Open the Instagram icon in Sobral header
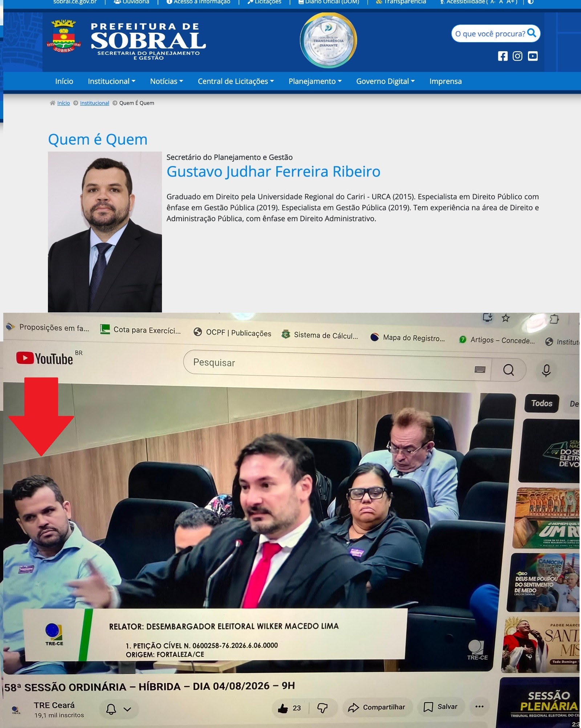The image size is (581, 728). [517, 56]
